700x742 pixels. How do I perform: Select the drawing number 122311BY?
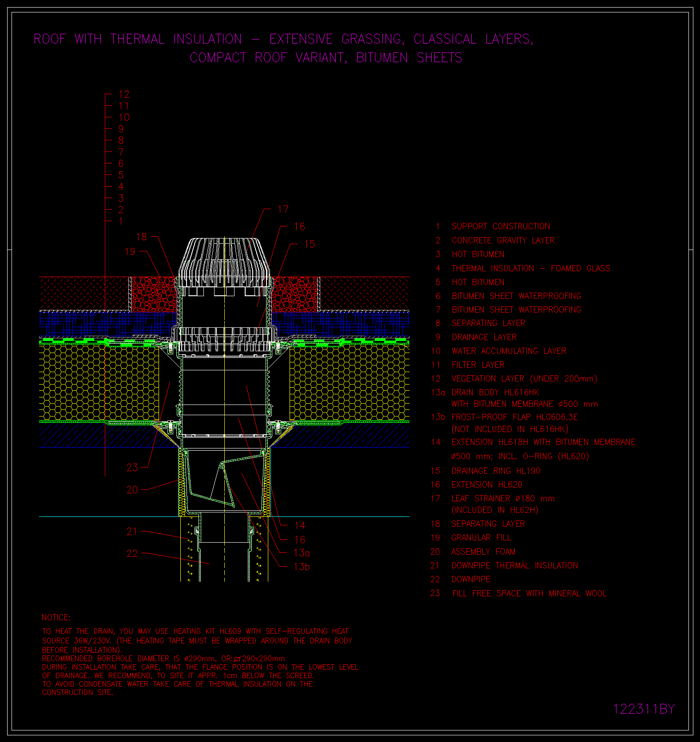point(644,709)
